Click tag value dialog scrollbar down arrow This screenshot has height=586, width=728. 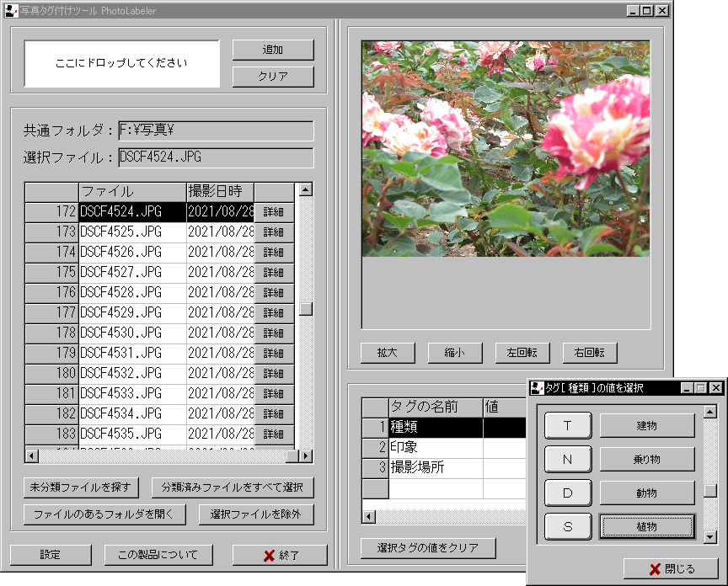[x=710, y=537]
